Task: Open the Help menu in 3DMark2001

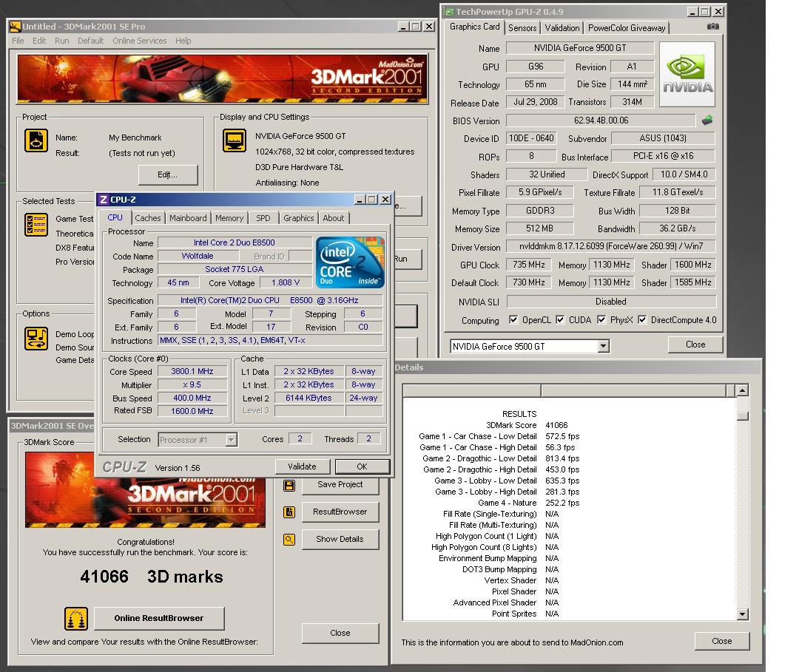Action: point(183,41)
